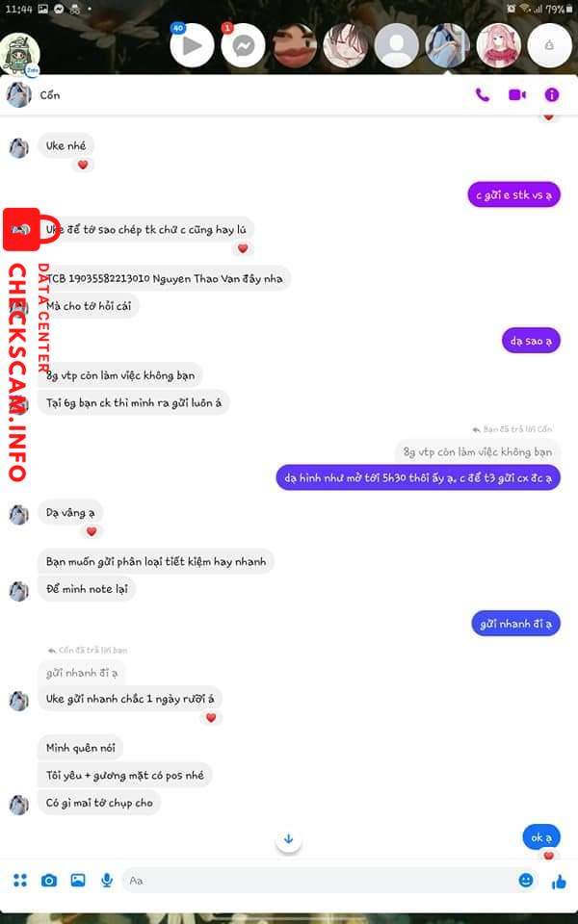The width and height of the screenshot is (578, 924).
Task: Open the default gray avatar chat head
Action: pyautogui.click(x=396, y=46)
